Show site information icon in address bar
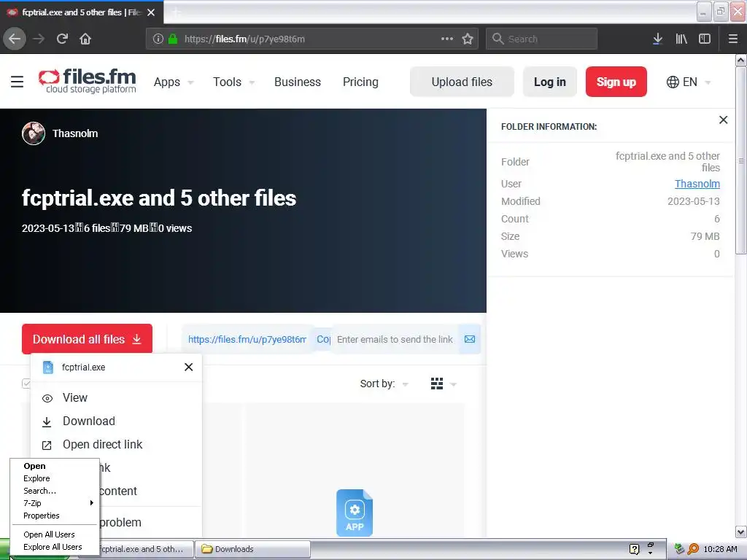This screenshot has width=747, height=560. [x=158, y=39]
